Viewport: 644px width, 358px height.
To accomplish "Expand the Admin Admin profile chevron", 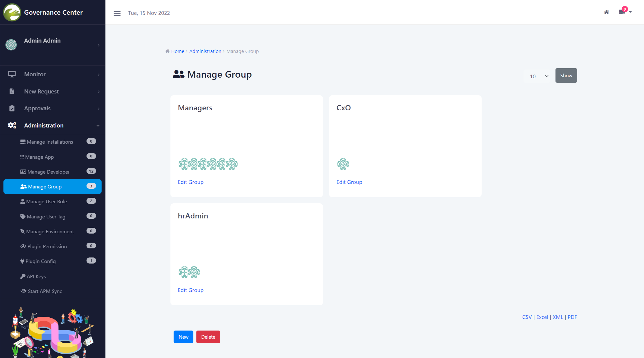I will click(98, 45).
